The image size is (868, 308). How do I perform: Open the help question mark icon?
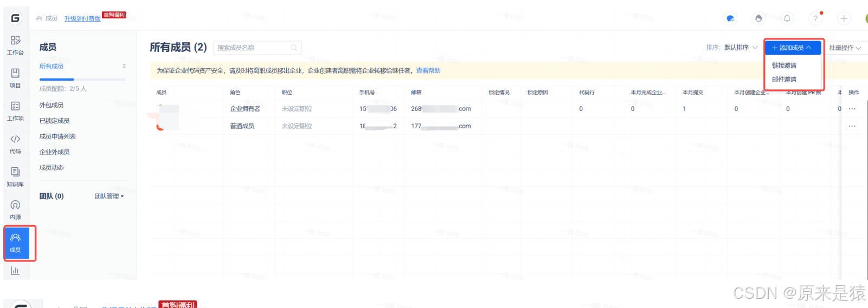(x=815, y=18)
